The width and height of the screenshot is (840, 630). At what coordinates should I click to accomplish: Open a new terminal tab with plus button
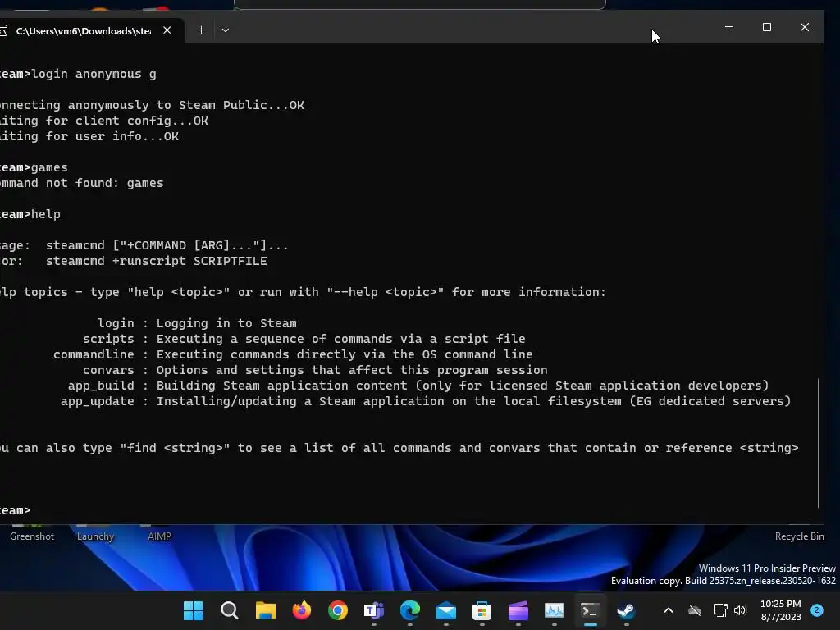tap(201, 30)
